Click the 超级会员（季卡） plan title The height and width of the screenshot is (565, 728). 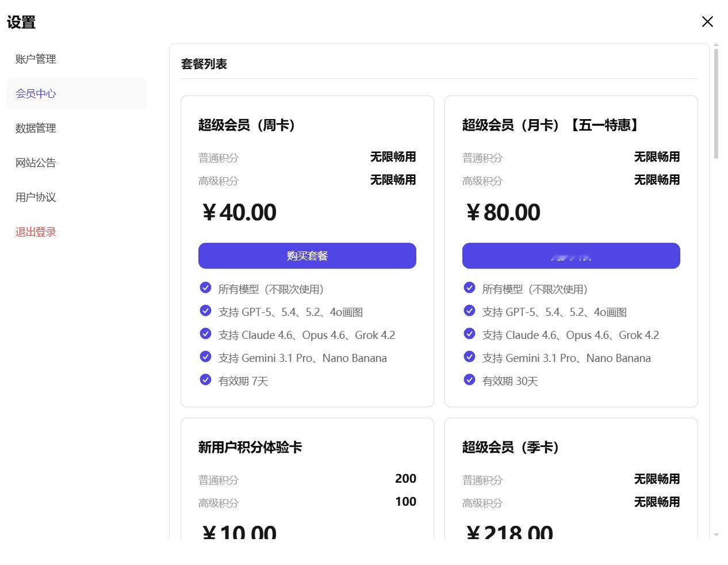point(511,447)
